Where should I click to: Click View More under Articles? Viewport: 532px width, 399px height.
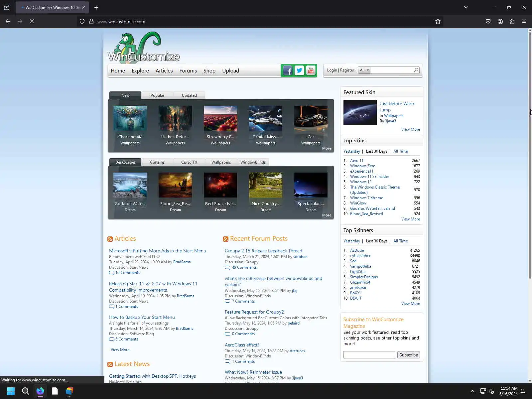click(x=120, y=350)
